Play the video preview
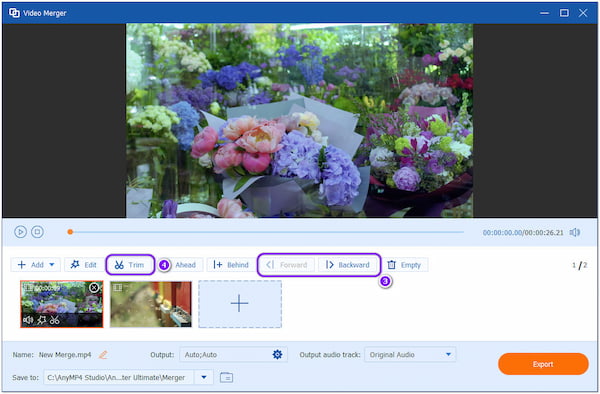Image resolution: width=600 pixels, height=394 pixels. [20, 232]
